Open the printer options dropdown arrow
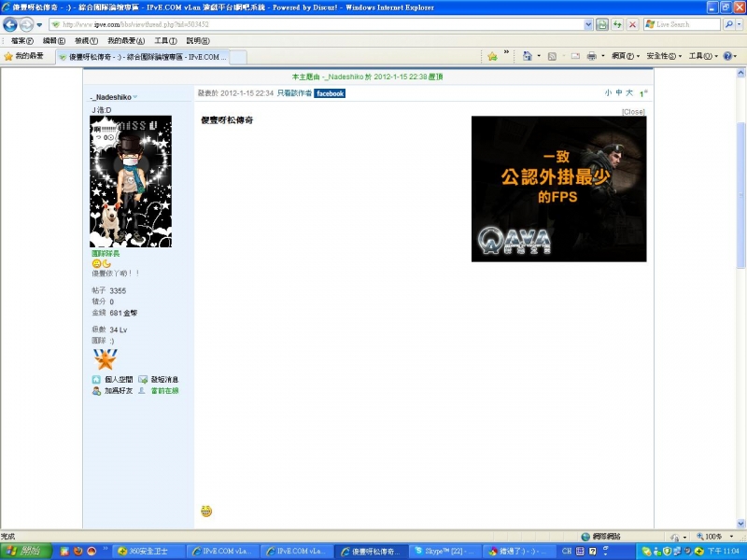Viewport: 747px width, 560px height. coord(602,56)
